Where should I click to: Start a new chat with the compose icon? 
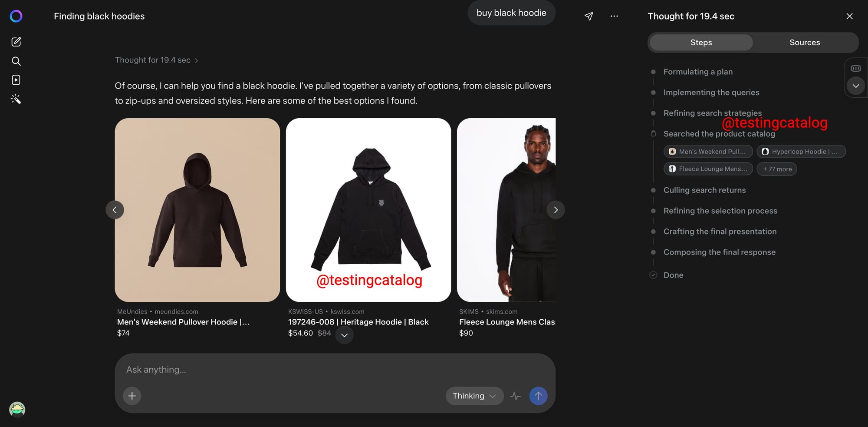(16, 42)
